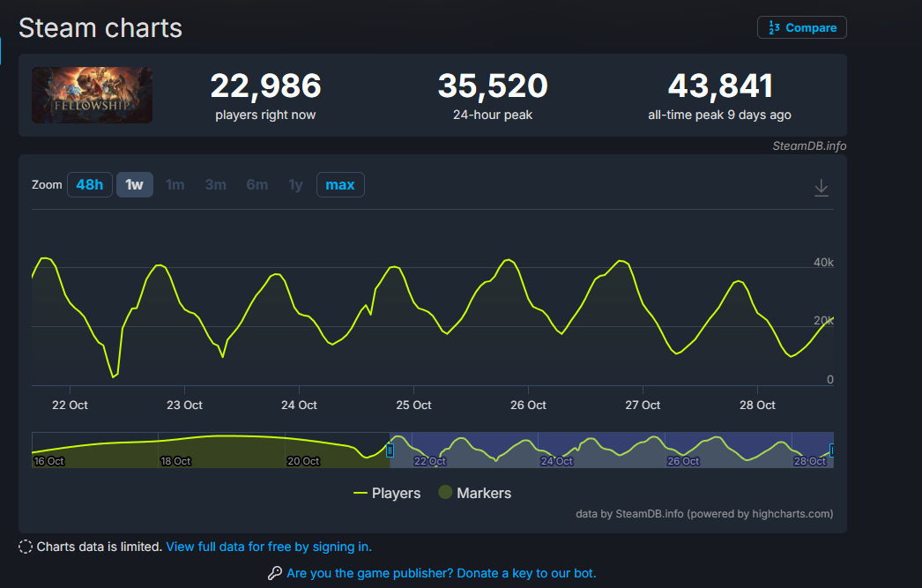Open the sign-in link for full data
The width and height of the screenshot is (922, 588).
[269, 547]
